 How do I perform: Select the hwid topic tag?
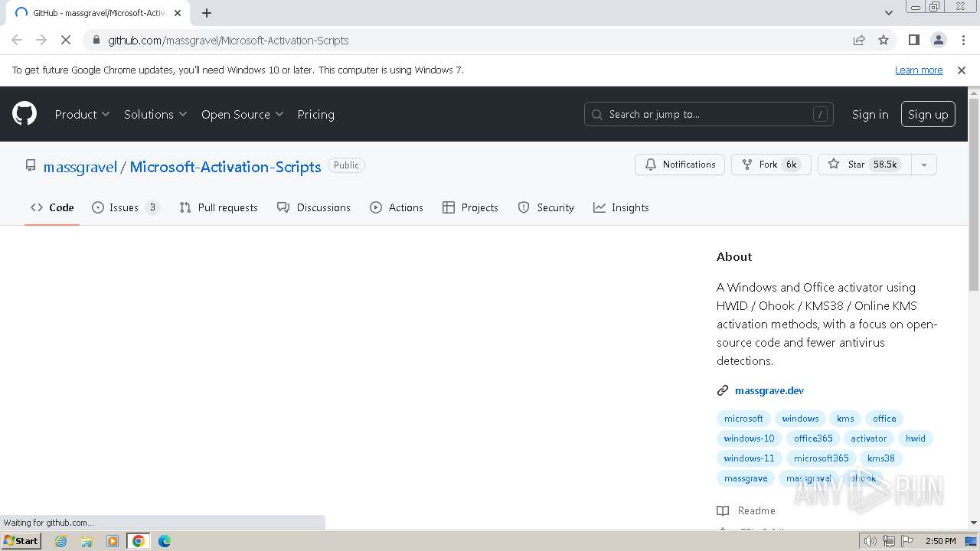click(x=916, y=439)
